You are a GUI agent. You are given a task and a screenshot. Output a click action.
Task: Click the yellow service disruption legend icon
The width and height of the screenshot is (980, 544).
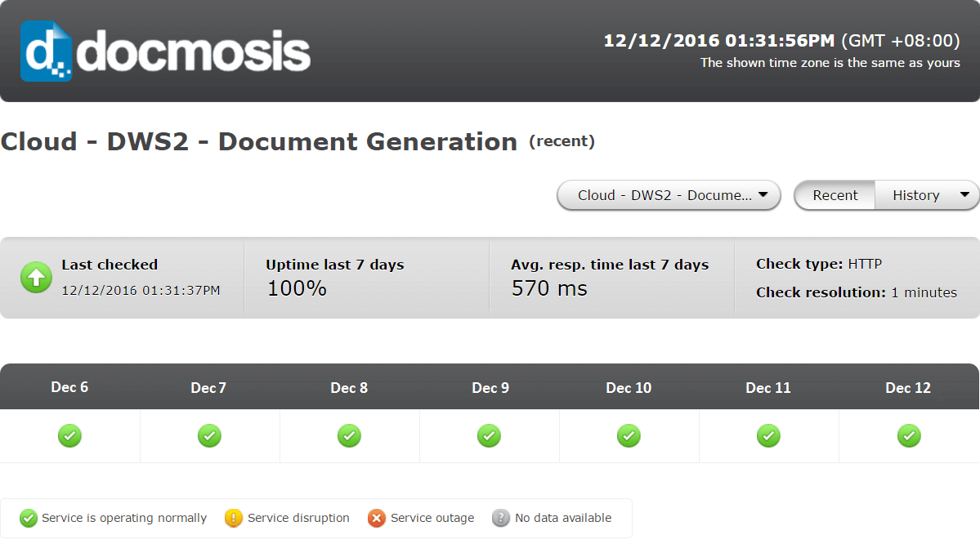coord(233,518)
